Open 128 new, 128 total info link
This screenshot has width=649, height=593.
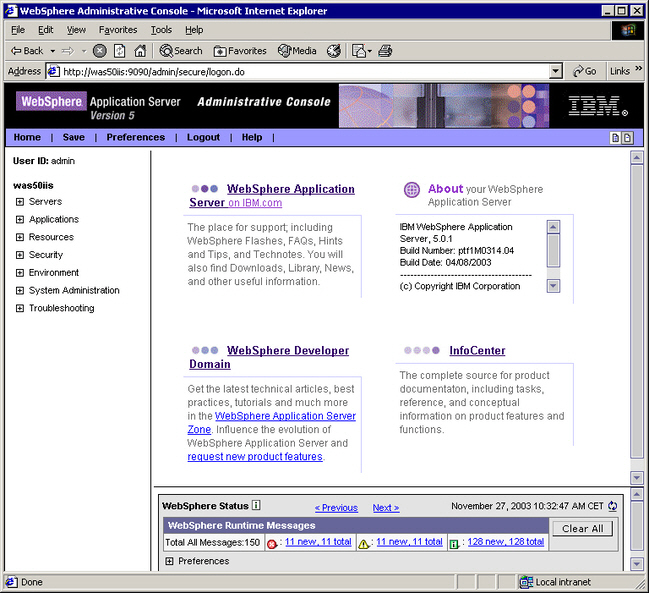(x=505, y=542)
